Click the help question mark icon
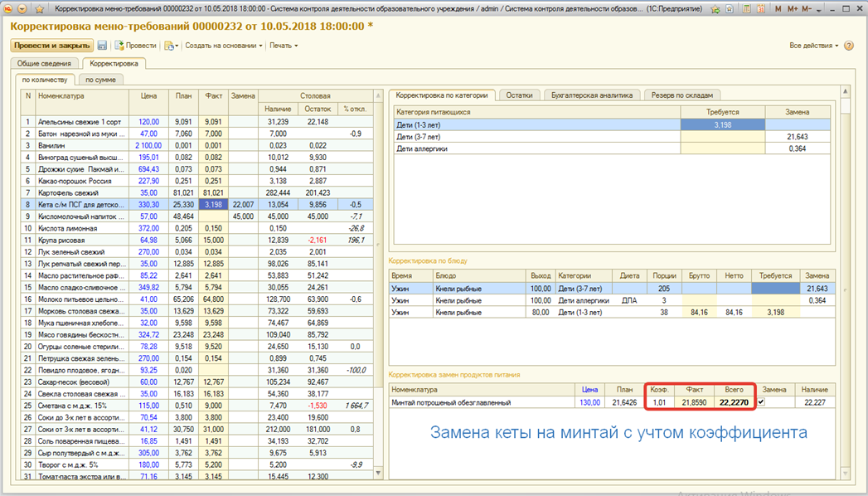This screenshot has width=868, height=496. point(849,46)
